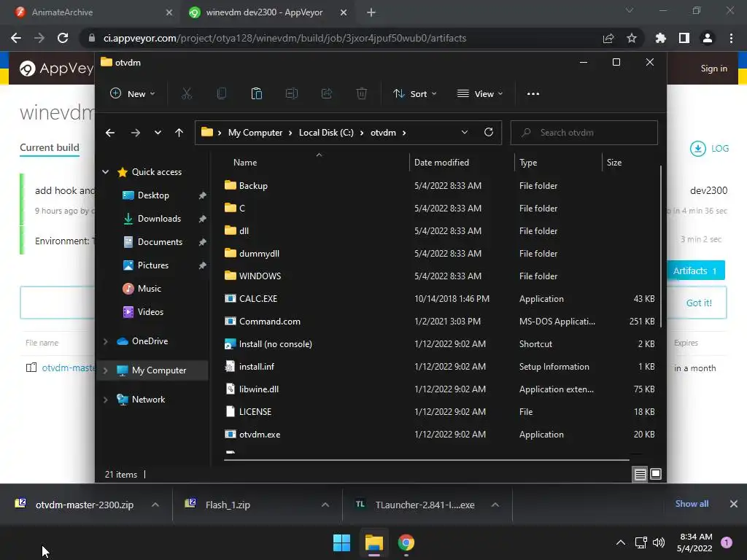Go forward with Explorer forward arrow

point(135,133)
